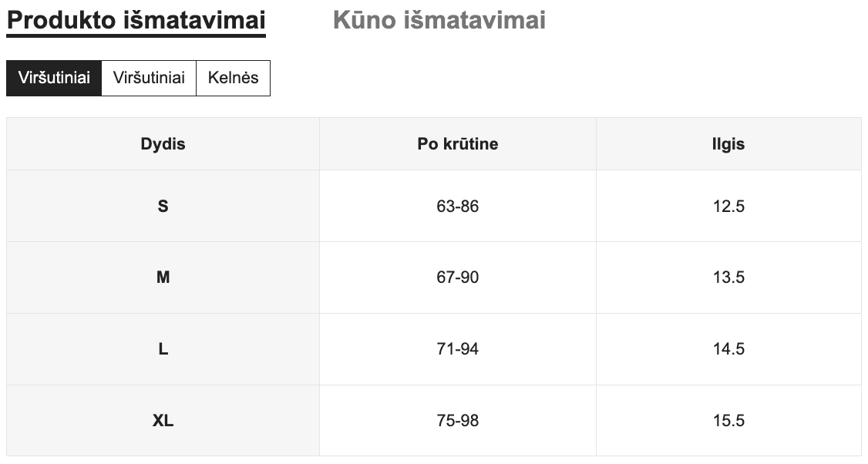This screenshot has height=464, width=868.
Task: Click the 63-86 measurement cell
Action: click(457, 206)
